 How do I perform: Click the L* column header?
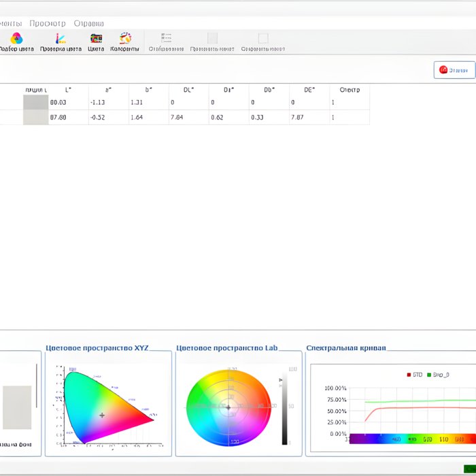point(68,90)
